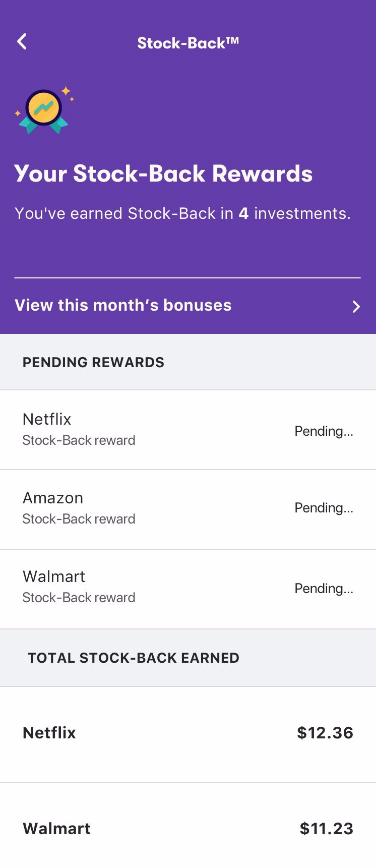Image resolution: width=376 pixels, height=868 pixels.
Task: Select the Stock-Back™ page title
Action: click(x=188, y=43)
